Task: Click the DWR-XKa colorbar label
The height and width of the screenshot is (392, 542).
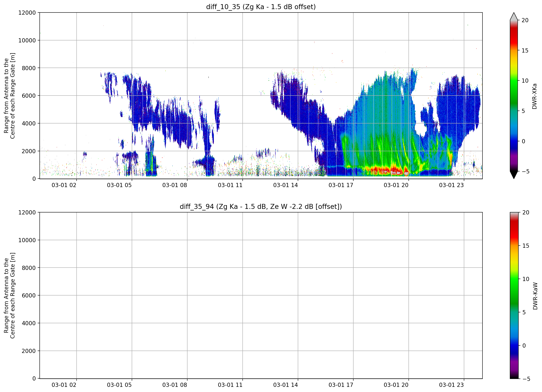Action: 535,96
